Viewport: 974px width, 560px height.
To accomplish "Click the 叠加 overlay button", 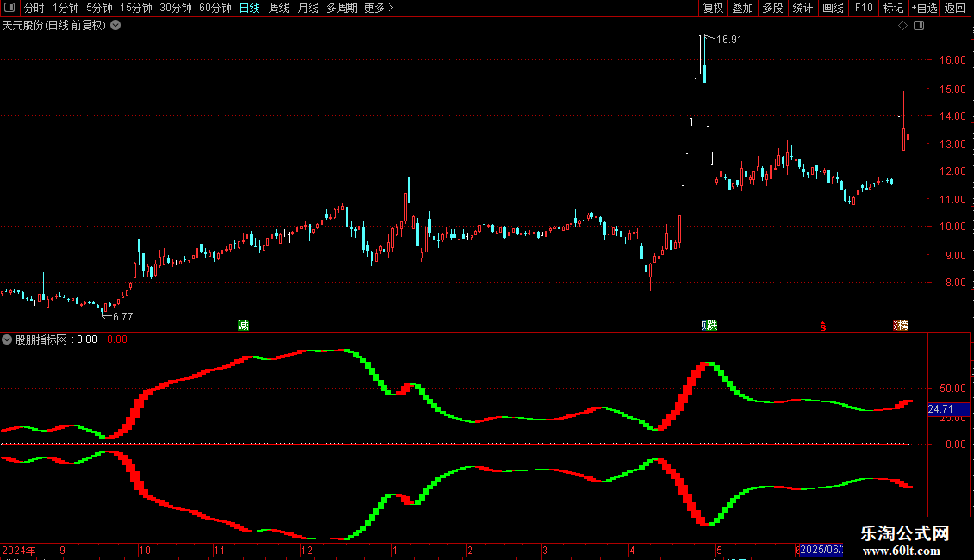I will pos(742,8).
